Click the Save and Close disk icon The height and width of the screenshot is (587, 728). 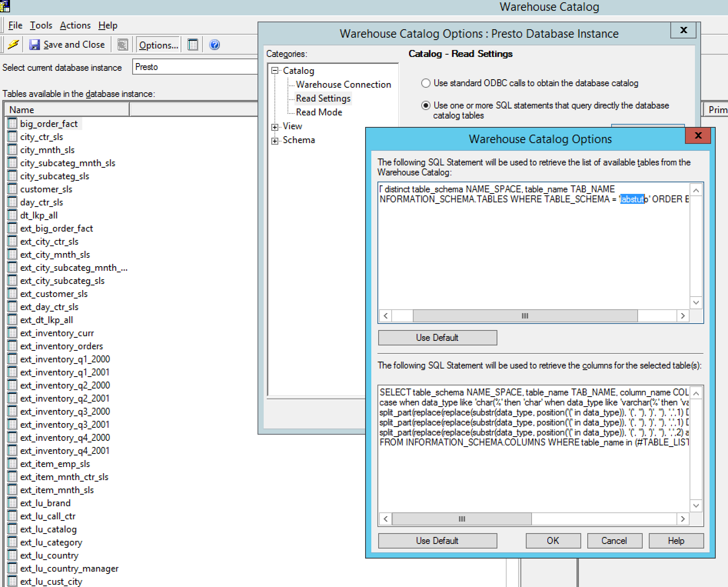click(x=35, y=45)
